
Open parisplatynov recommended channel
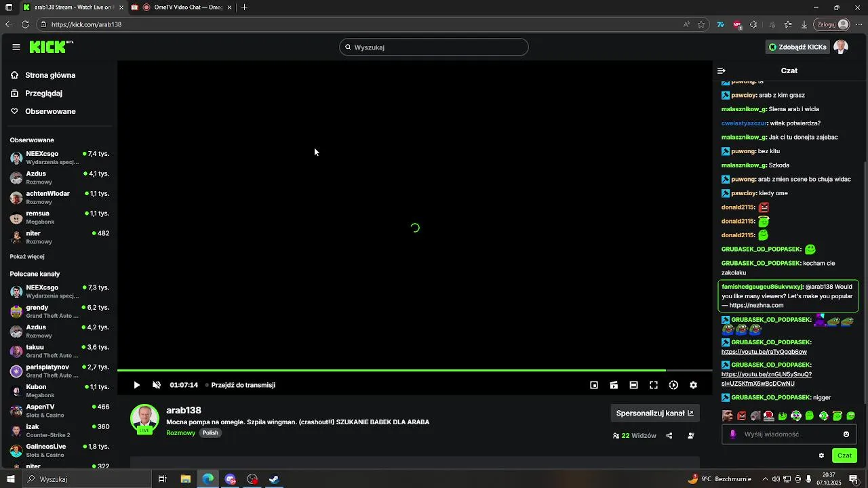pos(60,371)
